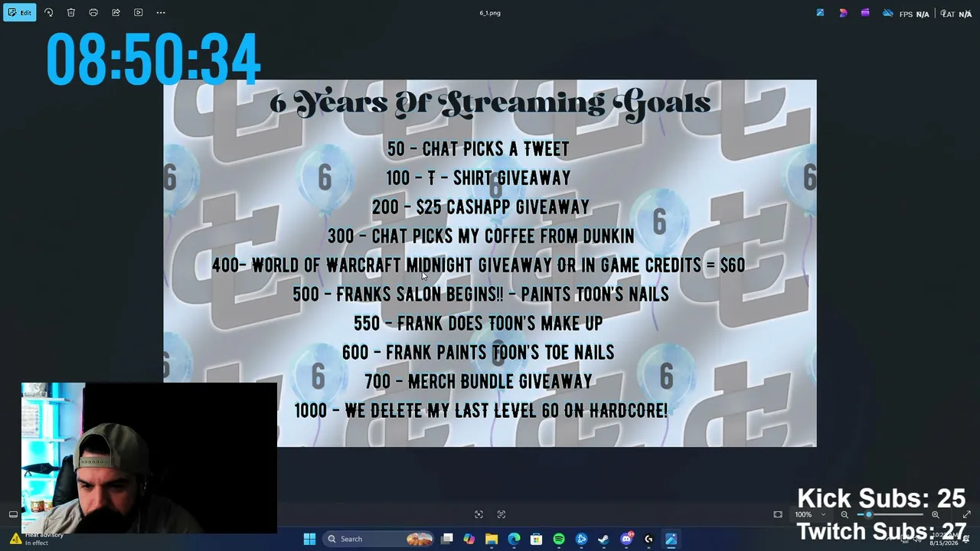
Task: Open Spotify from the taskbar
Action: 559,539
